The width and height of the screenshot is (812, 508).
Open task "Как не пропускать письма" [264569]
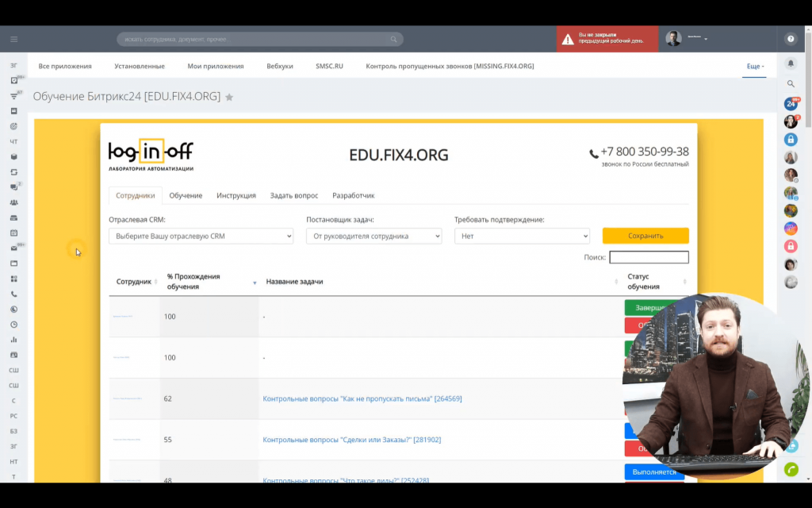coord(362,398)
